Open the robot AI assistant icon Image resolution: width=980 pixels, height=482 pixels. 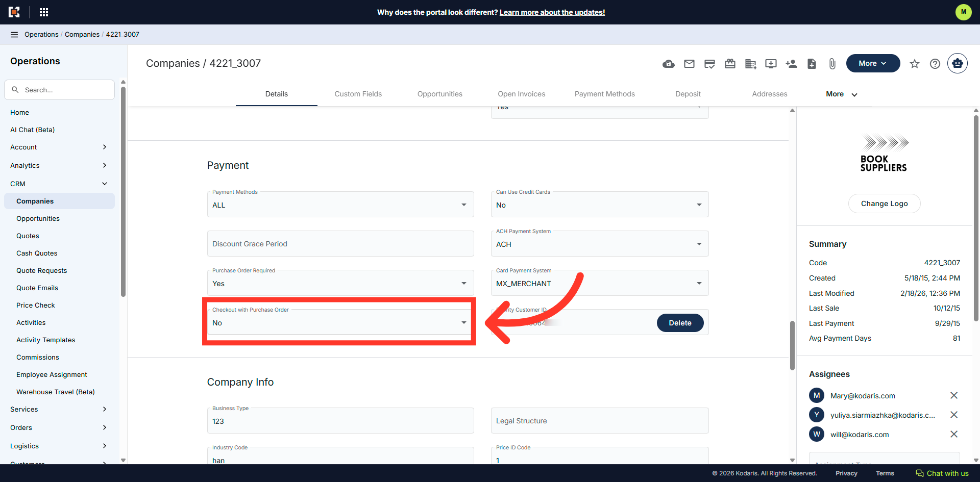click(958, 63)
